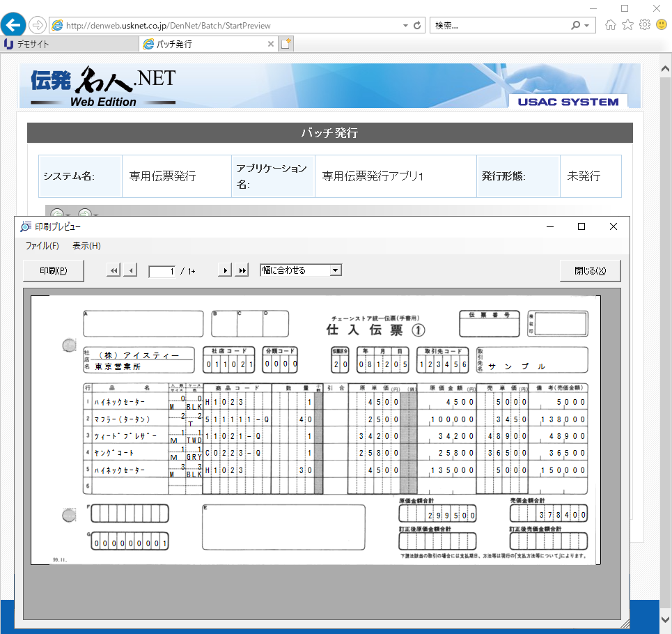
Task: Click the 未発行 status text
Action: 584,176
